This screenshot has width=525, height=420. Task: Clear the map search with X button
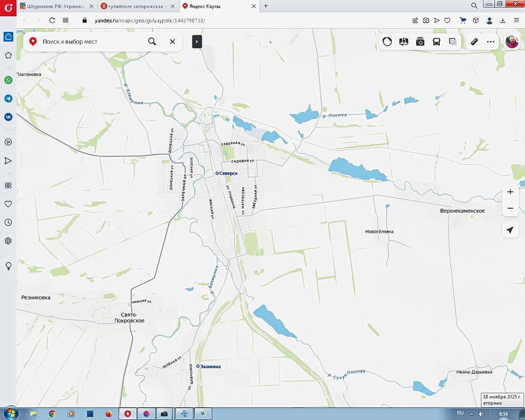pos(172,42)
